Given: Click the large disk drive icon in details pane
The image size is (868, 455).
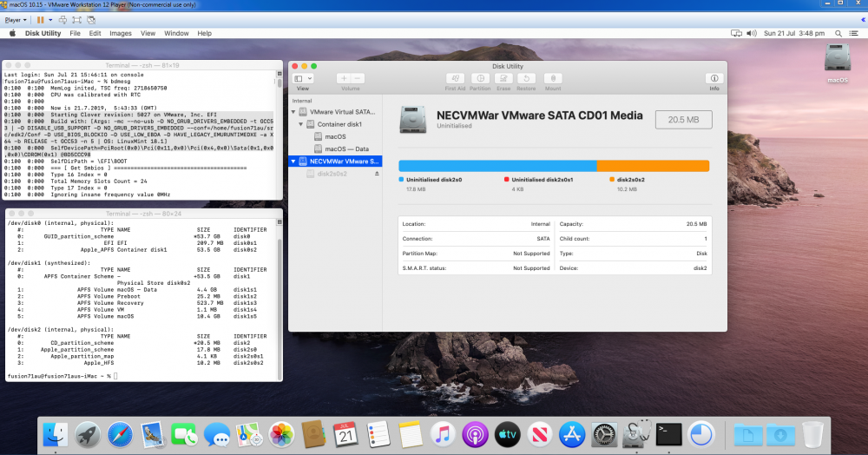Looking at the screenshot, I should pos(413,120).
